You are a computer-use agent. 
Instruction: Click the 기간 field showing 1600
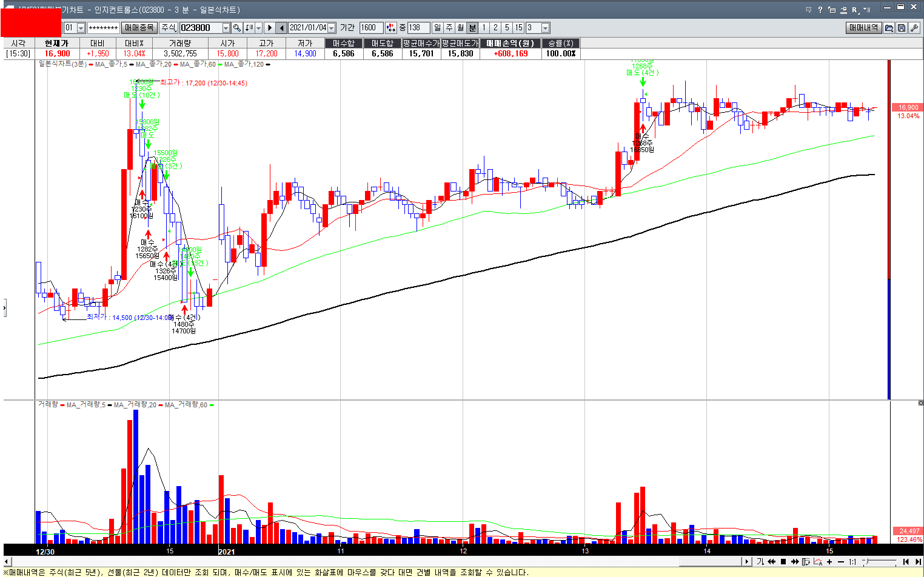pyautogui.click(x=372, y=28)
